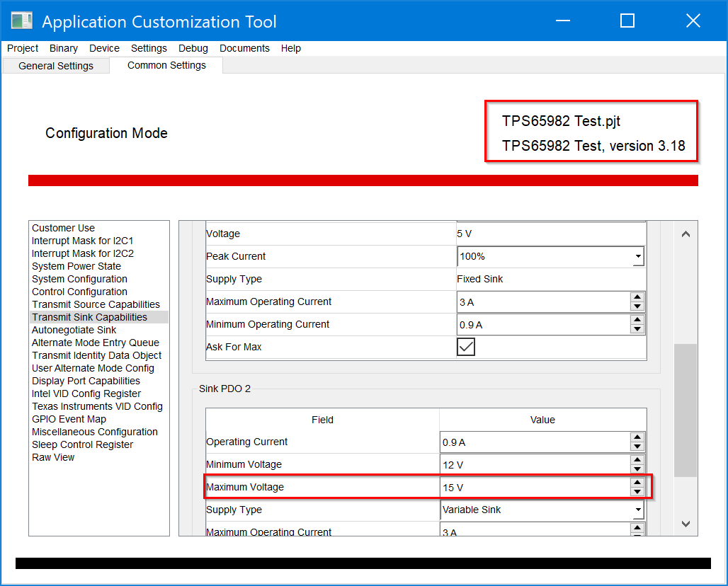Decrease the Maximum Voltage 15 V
The height and width of the screenshot is (586, 728).
pyautogui.click(x=637, y=492)
